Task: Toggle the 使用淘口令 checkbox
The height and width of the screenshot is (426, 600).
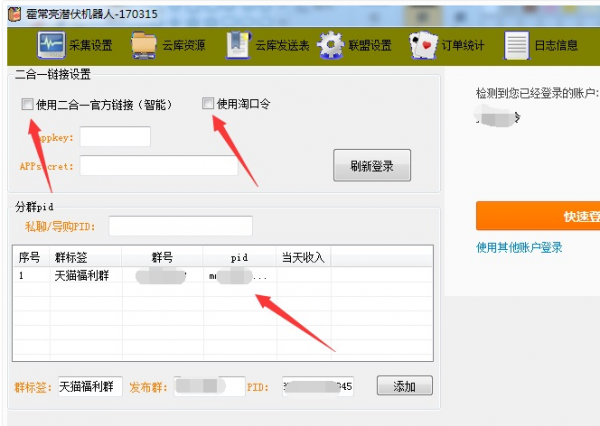Action: (x=208, y=104)
